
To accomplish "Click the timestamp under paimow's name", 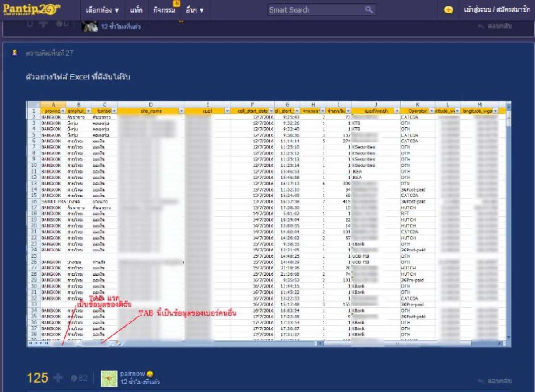I will click(x=140, y=382).
